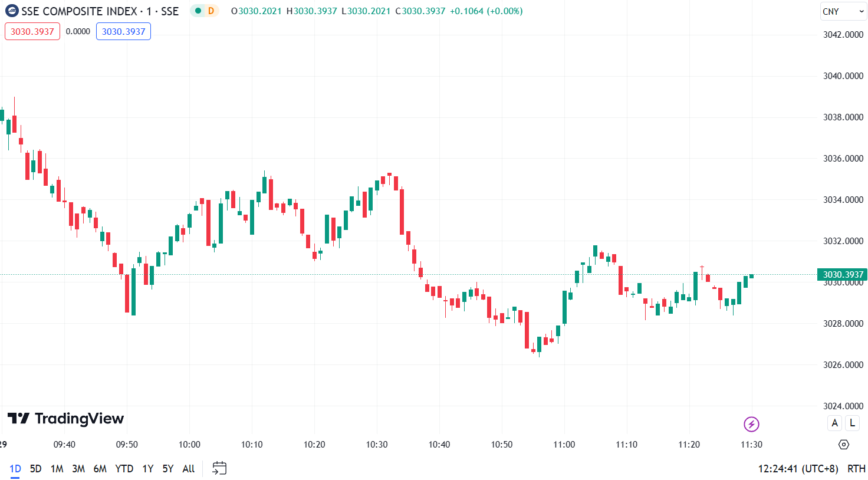The height and width of the screenshot is (480, 868).
Task: Switch to the 5D time range
Action: (36, 469)
